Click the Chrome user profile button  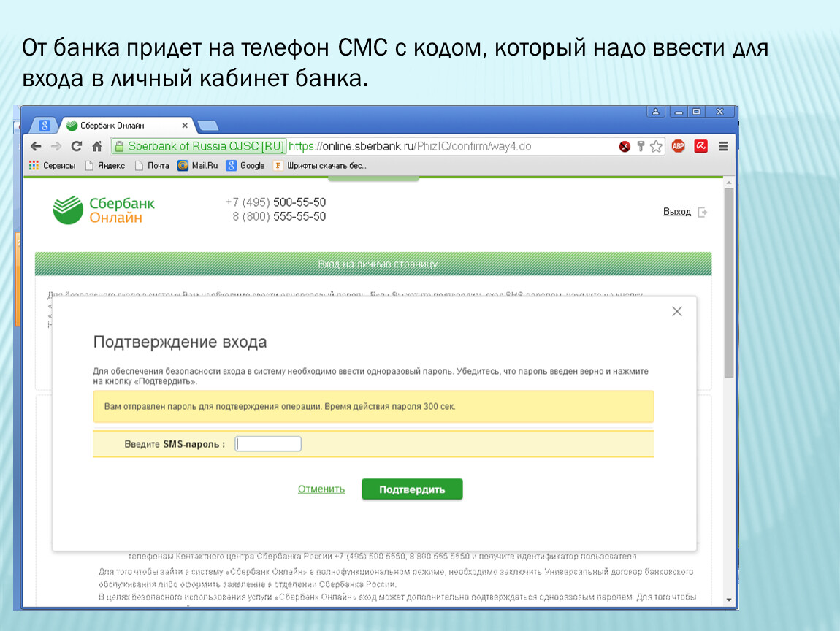[x=656, y=112]
